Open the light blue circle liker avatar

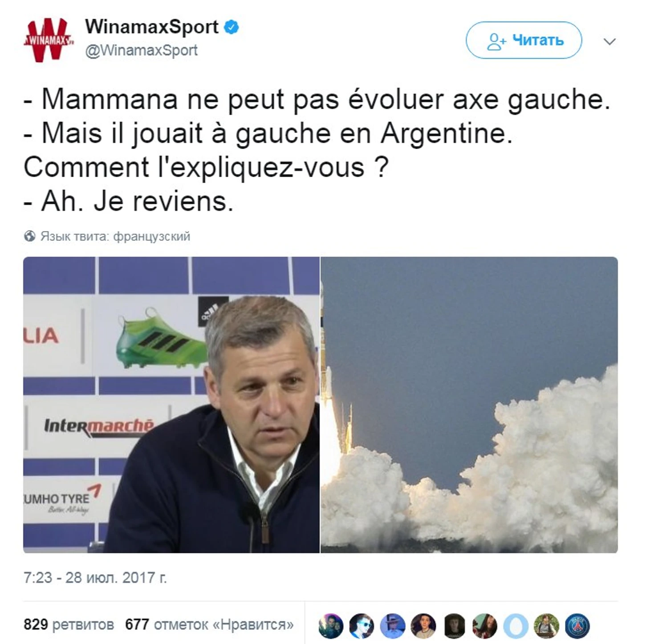[516, 626]
